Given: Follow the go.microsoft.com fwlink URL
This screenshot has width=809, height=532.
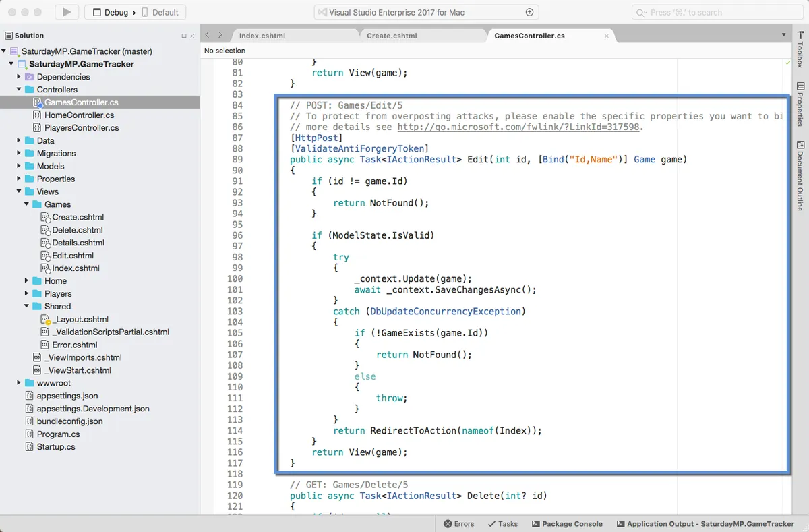Looking at the screenshot, I should pyautogui.click(x=518, y=127).
